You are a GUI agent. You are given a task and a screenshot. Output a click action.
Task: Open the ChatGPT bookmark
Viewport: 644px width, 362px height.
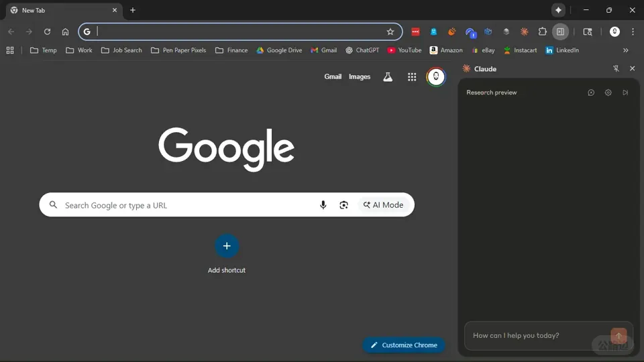(x=362, y=50)
